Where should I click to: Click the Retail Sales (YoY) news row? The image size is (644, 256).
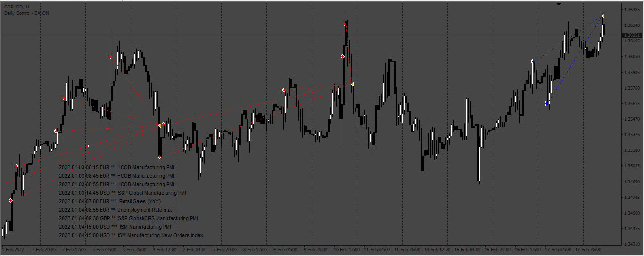(x=110, y=201)
